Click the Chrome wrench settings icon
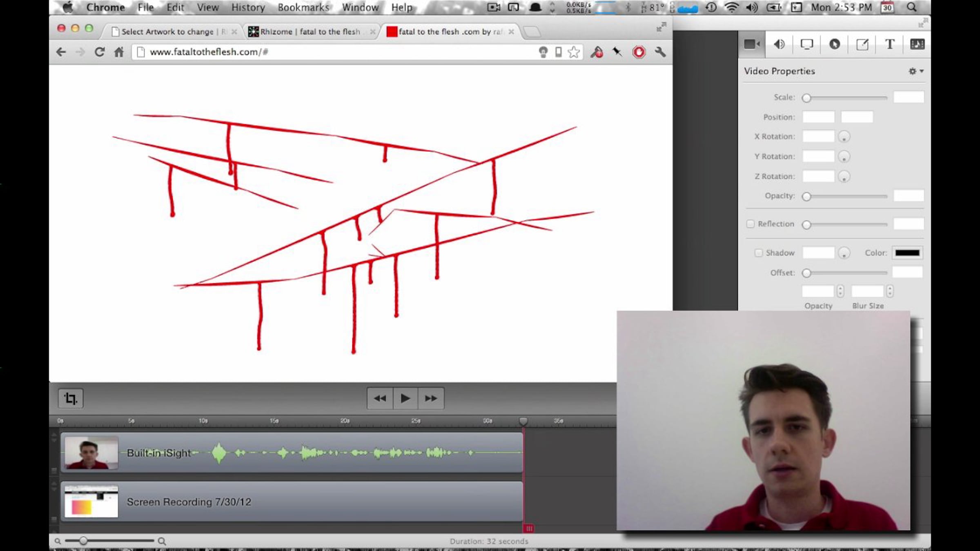 [660, 52]
